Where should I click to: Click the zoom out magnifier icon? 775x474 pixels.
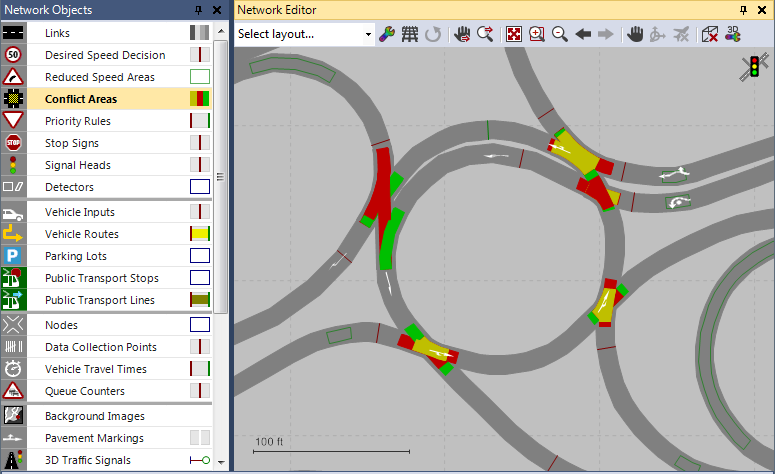[x=560, y=34]
